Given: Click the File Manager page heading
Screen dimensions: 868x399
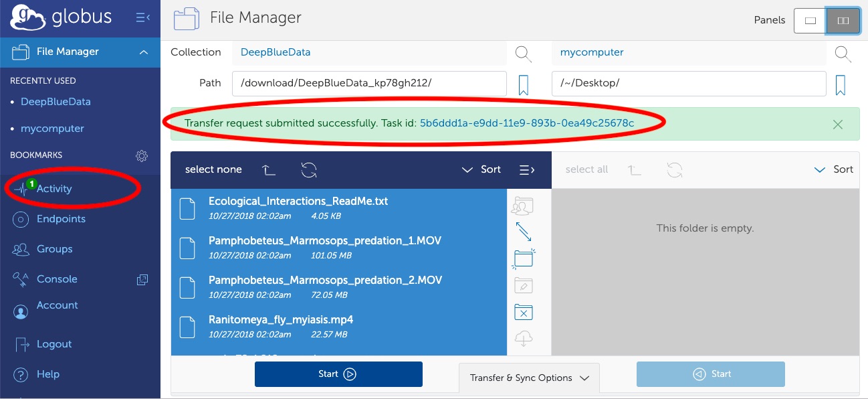Looking at the screenshot, I should [255, 18].
